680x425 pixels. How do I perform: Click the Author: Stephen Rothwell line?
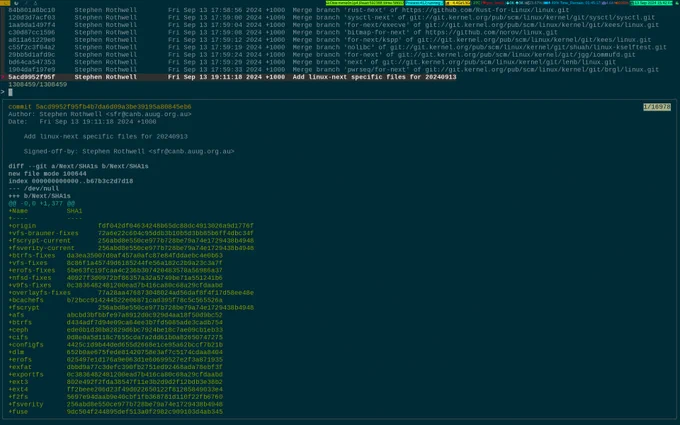(x=100, y=114)
